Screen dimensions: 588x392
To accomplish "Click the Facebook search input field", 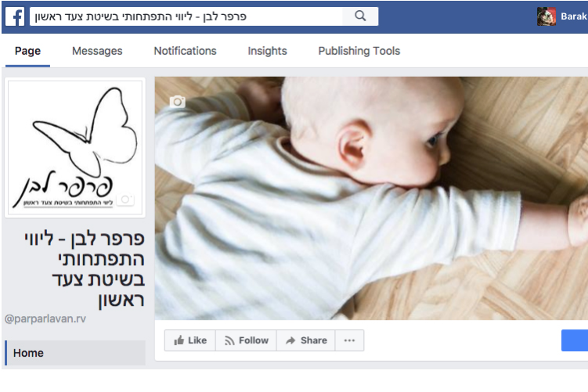I will (x=186, y=16).
